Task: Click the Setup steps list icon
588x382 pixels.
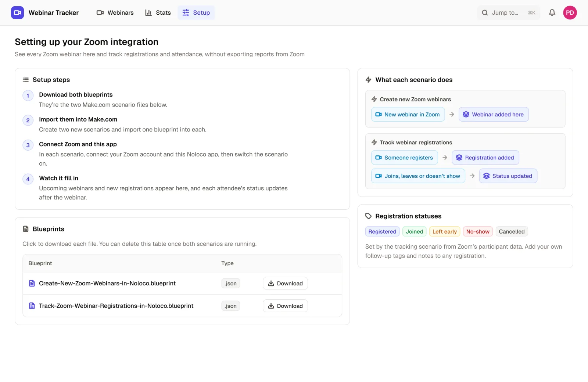Action: (26, 80)
